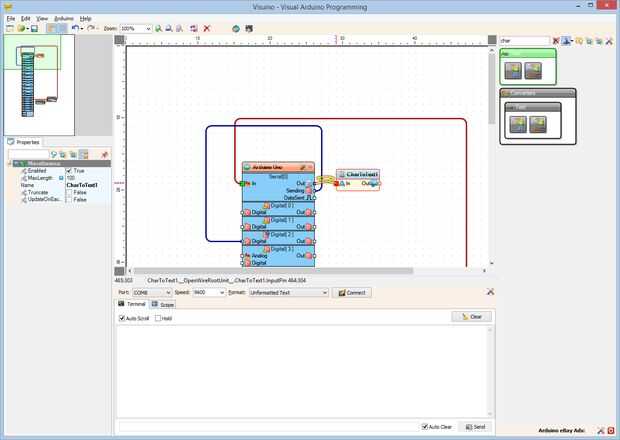Click the red X delete icon in toolbar
The image size is (620, 440).
point(206,28)
